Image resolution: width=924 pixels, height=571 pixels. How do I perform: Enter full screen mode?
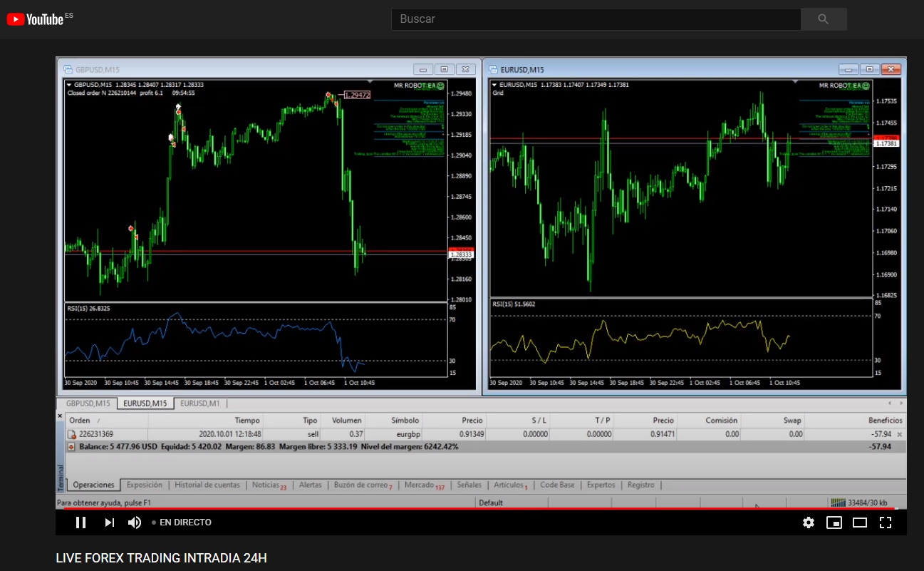(886, 523)
